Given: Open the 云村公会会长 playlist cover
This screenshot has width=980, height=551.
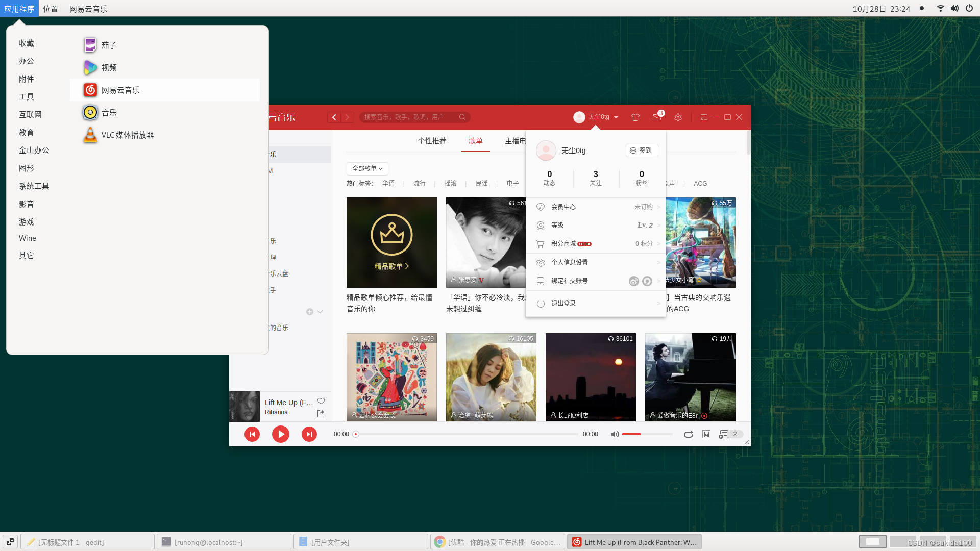Looking at the screenshot, I should [x=391, y=377].
